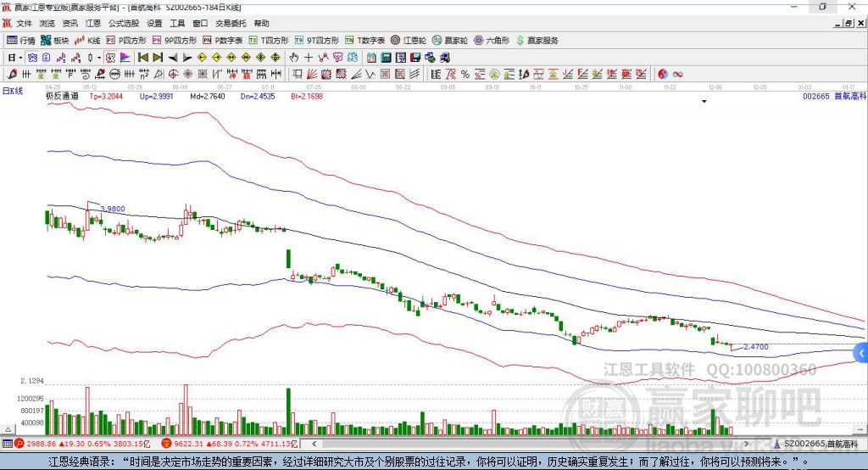Select the zigzag wave line tool
The height and width of the screenshot is (470, 868).
[x=370, y=75]
